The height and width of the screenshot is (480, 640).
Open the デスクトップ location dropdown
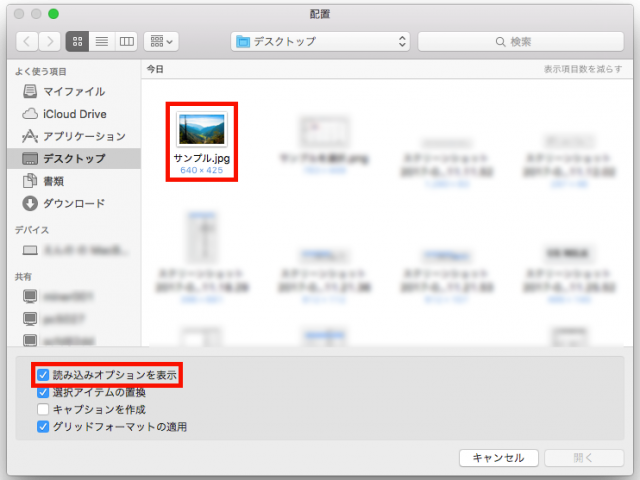point(320,41)
